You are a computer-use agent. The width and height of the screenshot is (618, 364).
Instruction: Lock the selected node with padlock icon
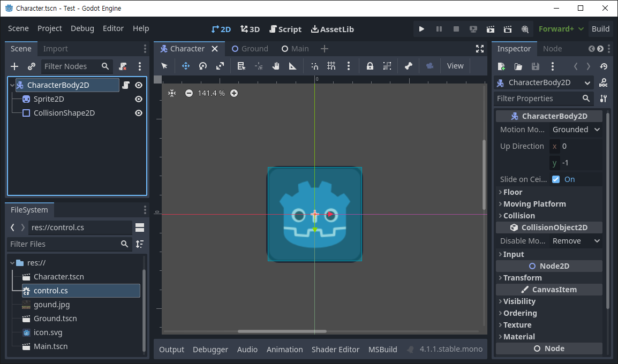click(x=370, y=66)
